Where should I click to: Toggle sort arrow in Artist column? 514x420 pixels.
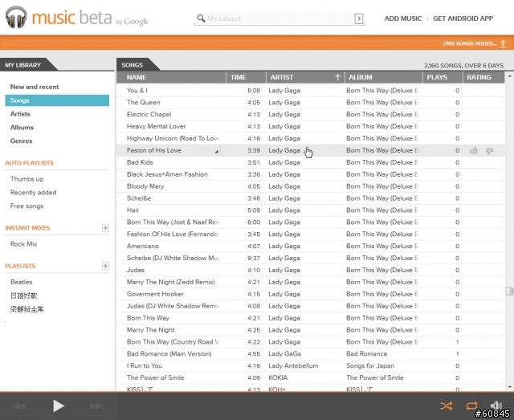pyautogui.click(x=337, y=77)
